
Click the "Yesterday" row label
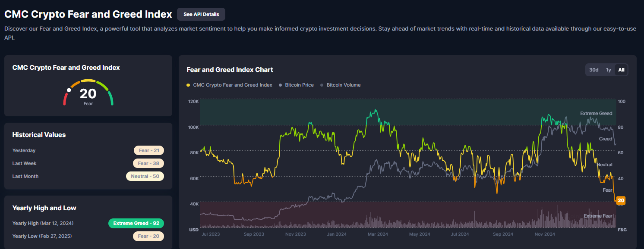[24, 150]
